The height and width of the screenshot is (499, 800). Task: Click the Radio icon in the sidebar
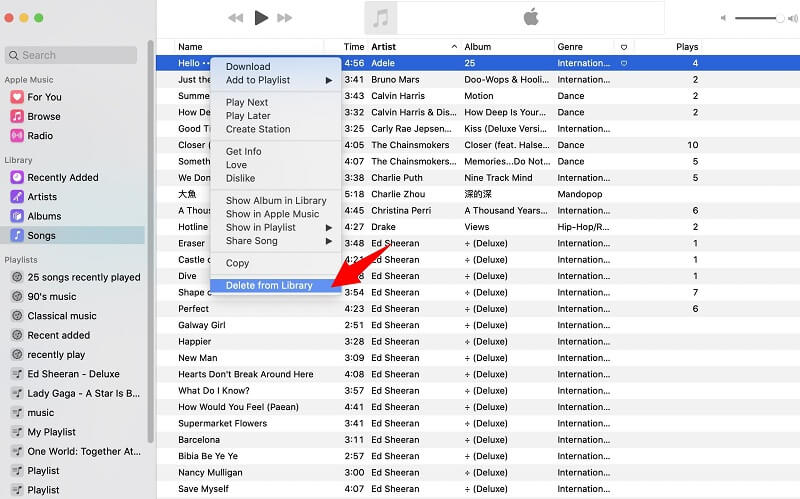click(x=17, y=136)
